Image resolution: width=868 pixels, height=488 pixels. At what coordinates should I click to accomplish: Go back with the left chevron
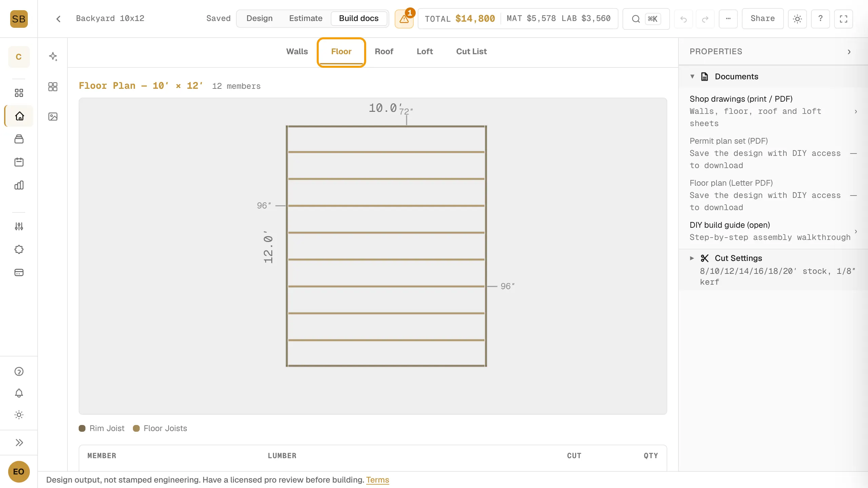58,19
